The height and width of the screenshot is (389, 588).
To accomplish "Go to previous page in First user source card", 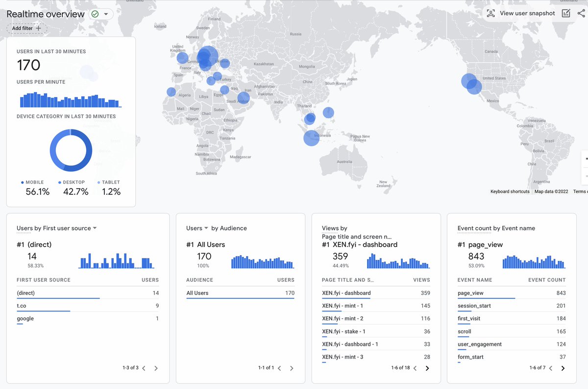I will coord(144,368).
